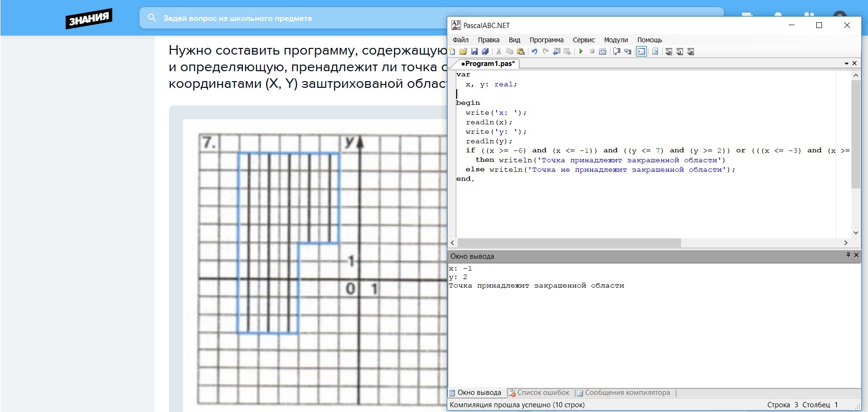868x412 pixels.
Task: Open a file with the folder icon
Action: [x=463, y=51]
